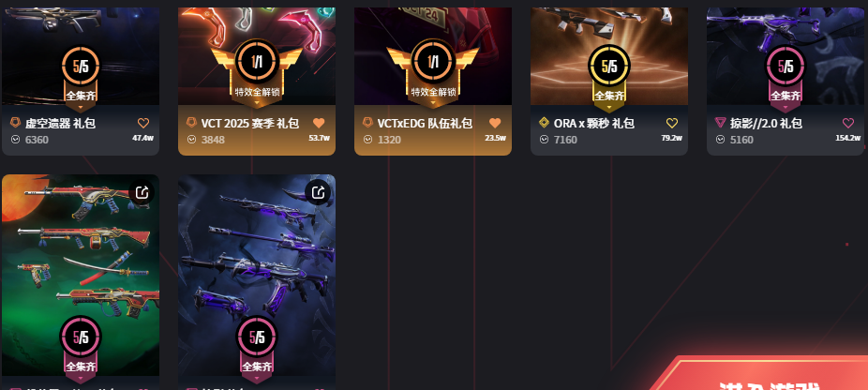Screen dimensions: 868x390
Task: Share the red samurai weapon bundle card
Action: 142,193
